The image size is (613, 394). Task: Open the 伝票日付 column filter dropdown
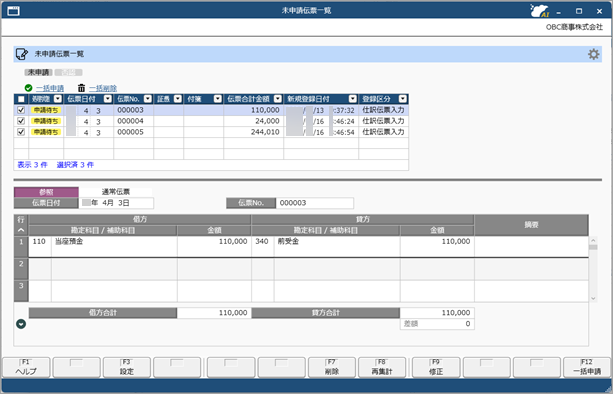(x=108, y=99)
